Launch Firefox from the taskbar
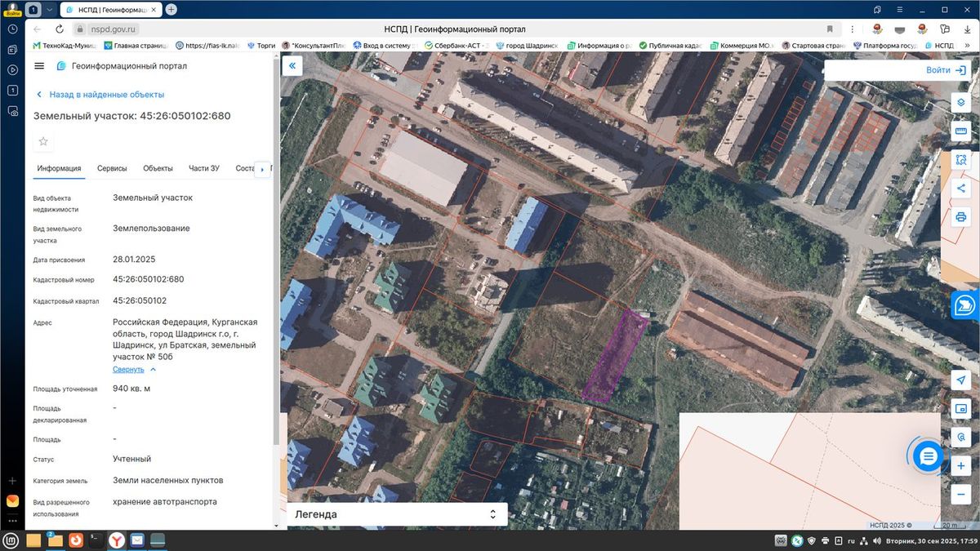980x551 pixels. point(75,540)
